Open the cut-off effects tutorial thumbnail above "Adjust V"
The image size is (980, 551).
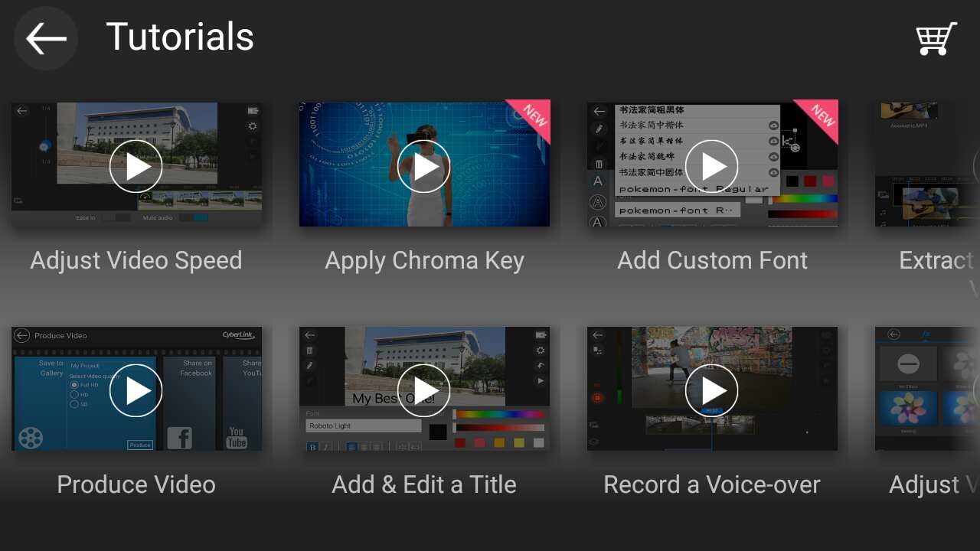pos(927,388)
